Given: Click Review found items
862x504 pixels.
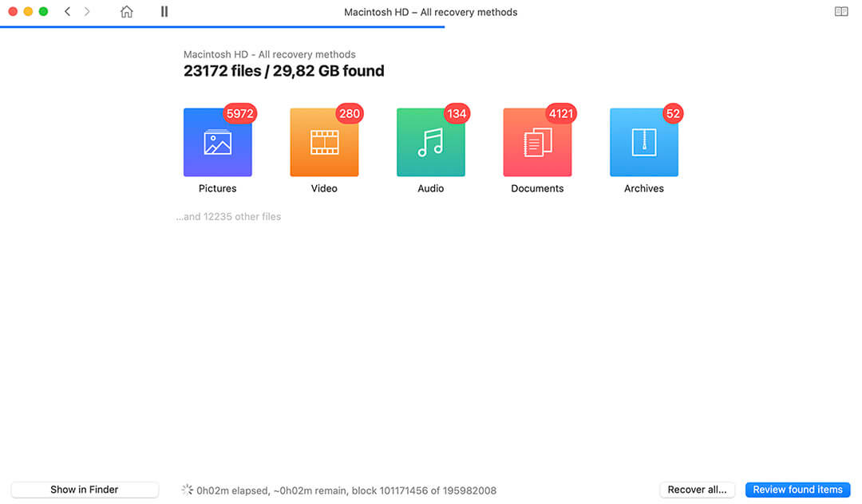Looking at the screenshot, I should coord(797,489).
